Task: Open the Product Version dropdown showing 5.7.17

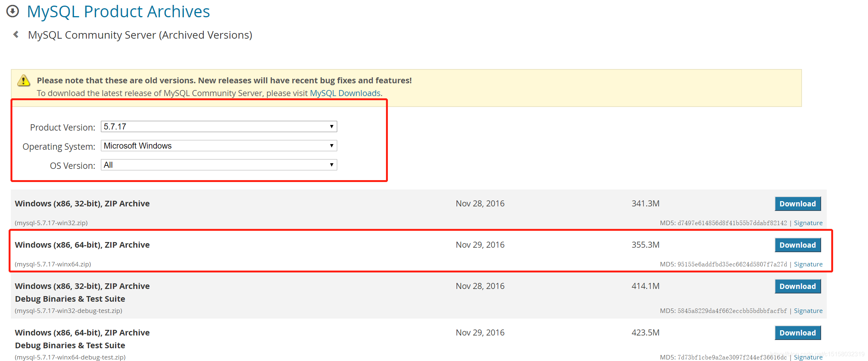Action: click(219, 126)
